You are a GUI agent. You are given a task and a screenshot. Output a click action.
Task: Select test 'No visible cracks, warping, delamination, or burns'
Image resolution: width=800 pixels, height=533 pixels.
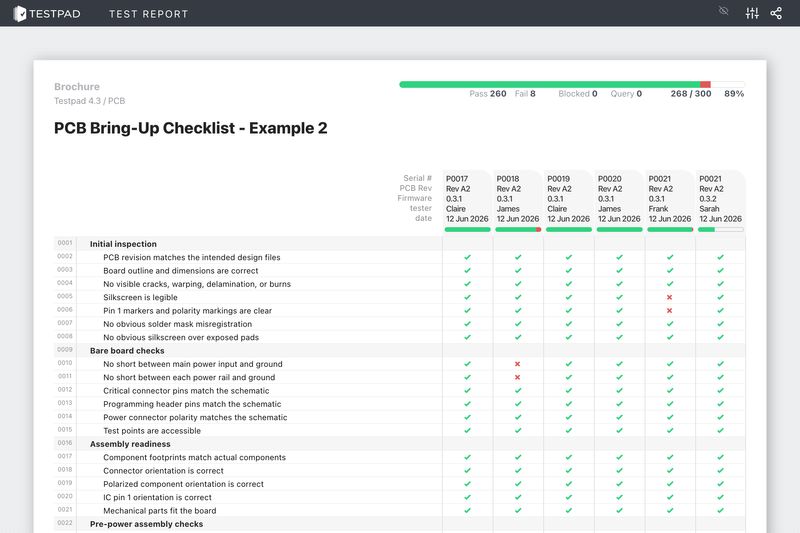pyautogui.click(x=197, y=284)
